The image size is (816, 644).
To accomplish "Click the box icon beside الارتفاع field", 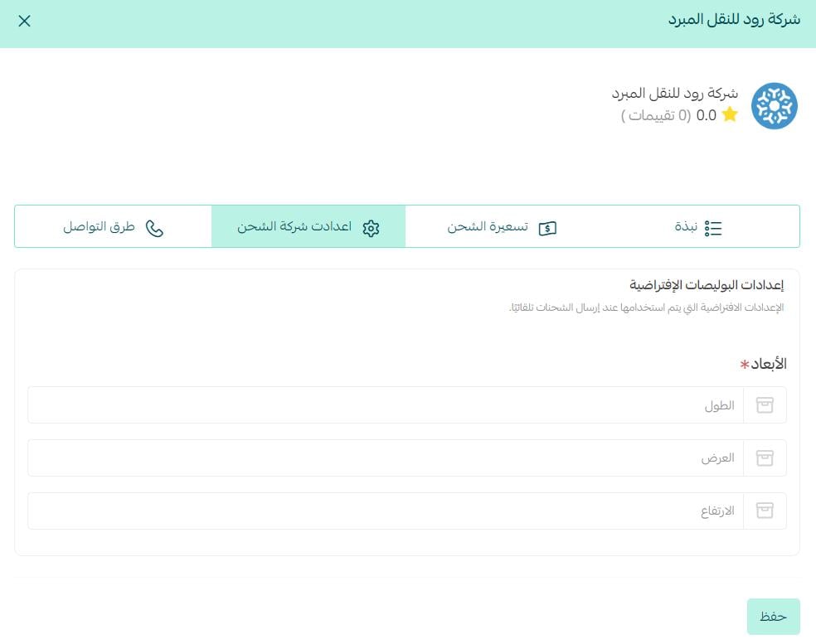I will tap(765, 511).
